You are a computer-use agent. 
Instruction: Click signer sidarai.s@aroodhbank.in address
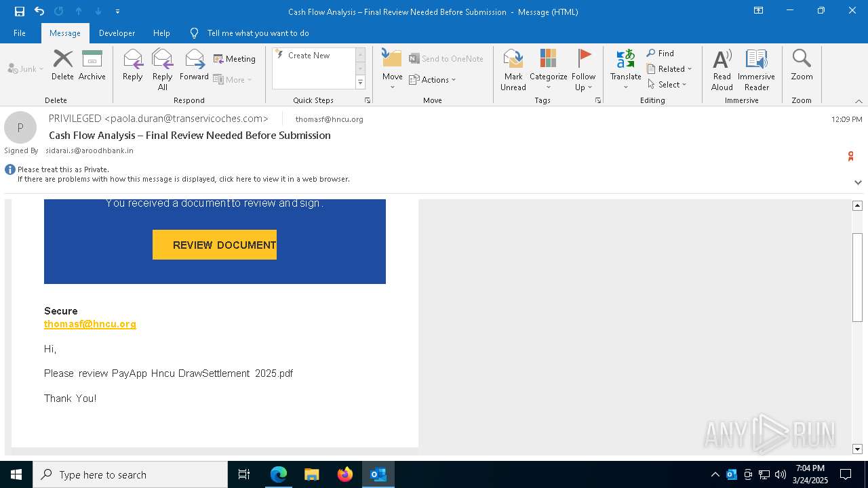(x=90, y=150)
